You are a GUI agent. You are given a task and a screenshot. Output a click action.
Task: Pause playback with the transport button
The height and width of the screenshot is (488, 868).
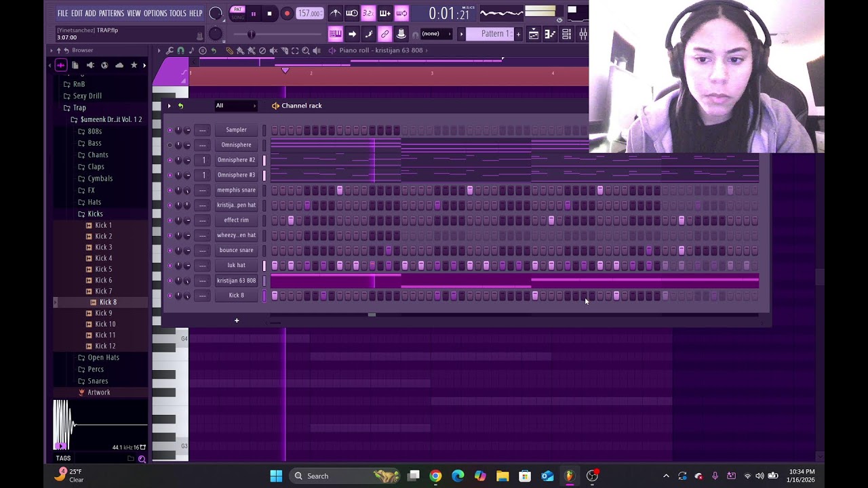coord(254,14)
